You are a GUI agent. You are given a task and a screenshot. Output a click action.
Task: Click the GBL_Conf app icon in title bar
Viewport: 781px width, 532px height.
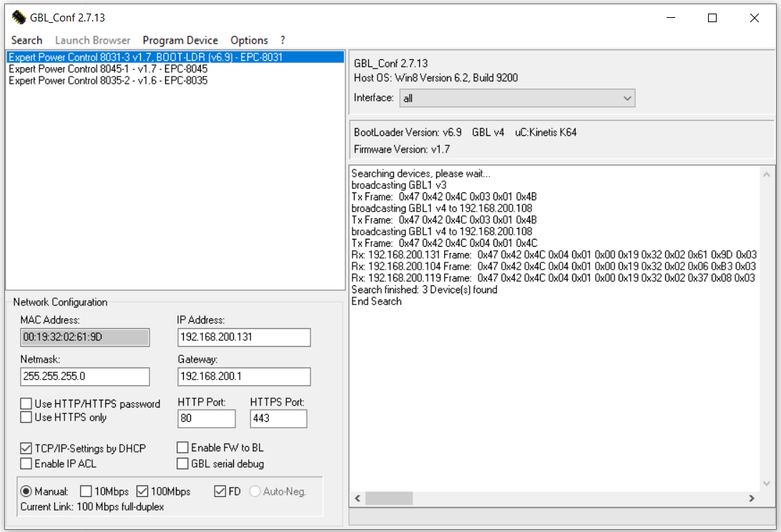[19, 18]
